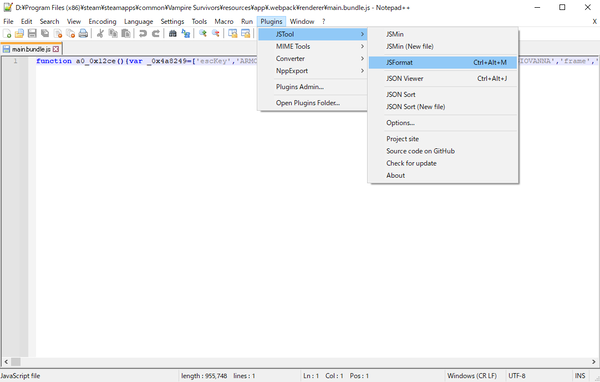Click 'length : 955,748' in the status bar
Viewport: 600px width, 382px height.
pos(204,376)
